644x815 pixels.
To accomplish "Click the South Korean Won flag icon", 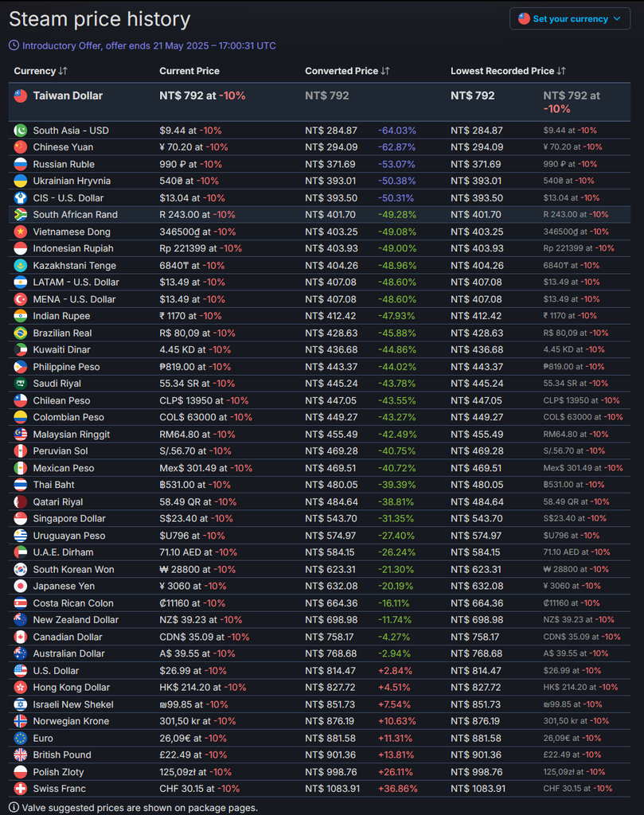I will click(x=20, y=569).
